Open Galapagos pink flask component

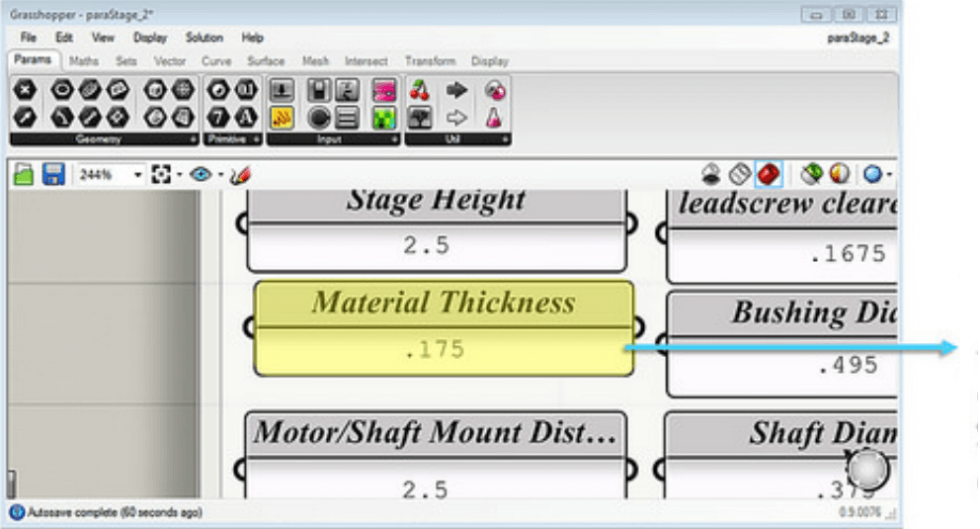[x=494, y=117]
